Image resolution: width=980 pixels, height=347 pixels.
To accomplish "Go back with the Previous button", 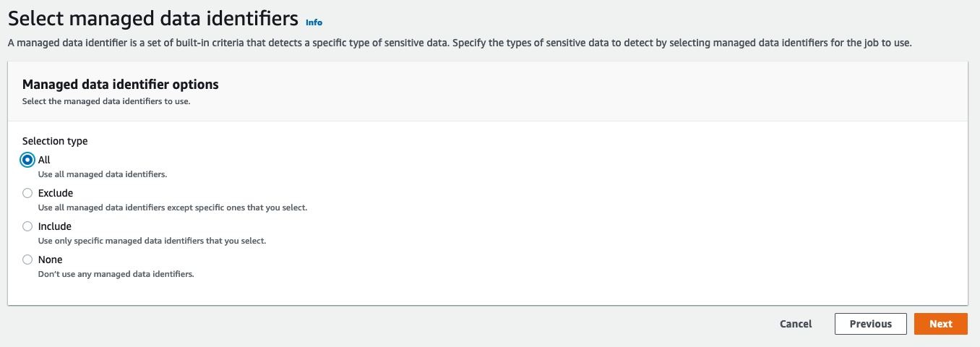I will click(870, 324).
